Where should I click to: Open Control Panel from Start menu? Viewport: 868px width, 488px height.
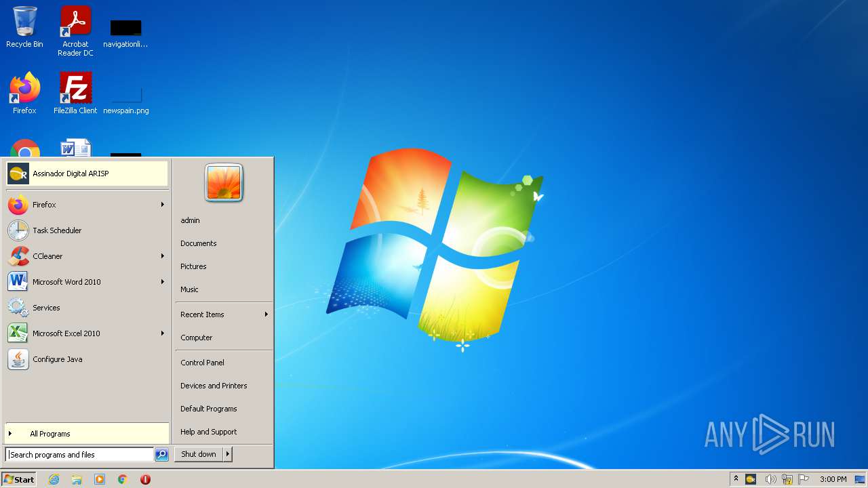(224, 363)
